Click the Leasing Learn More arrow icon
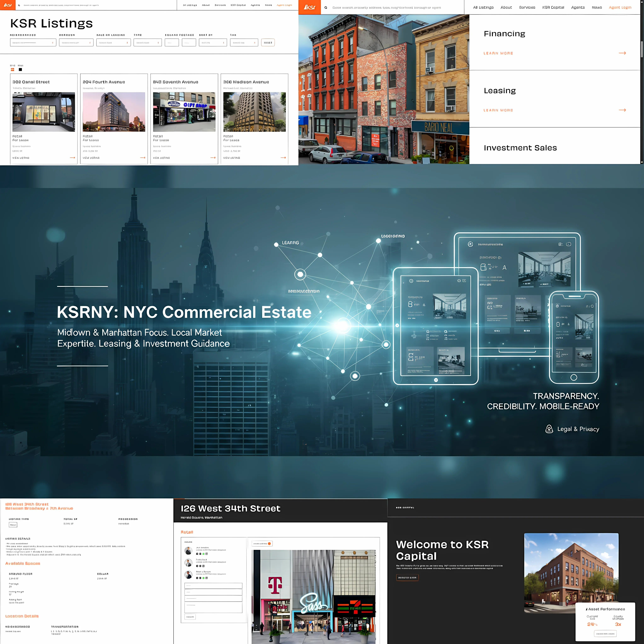This screenshot has width=644, height=644. (622, 110)
